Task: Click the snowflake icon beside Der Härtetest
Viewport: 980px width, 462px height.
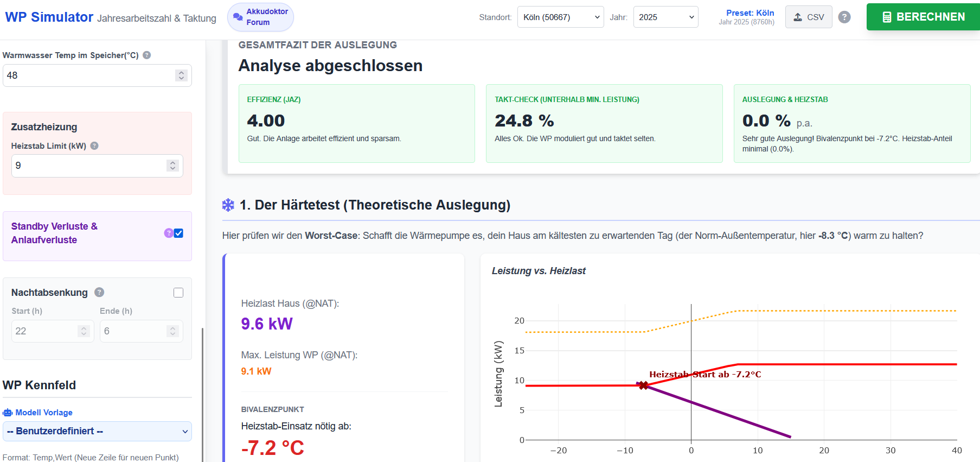Action: tap(228, 205)
